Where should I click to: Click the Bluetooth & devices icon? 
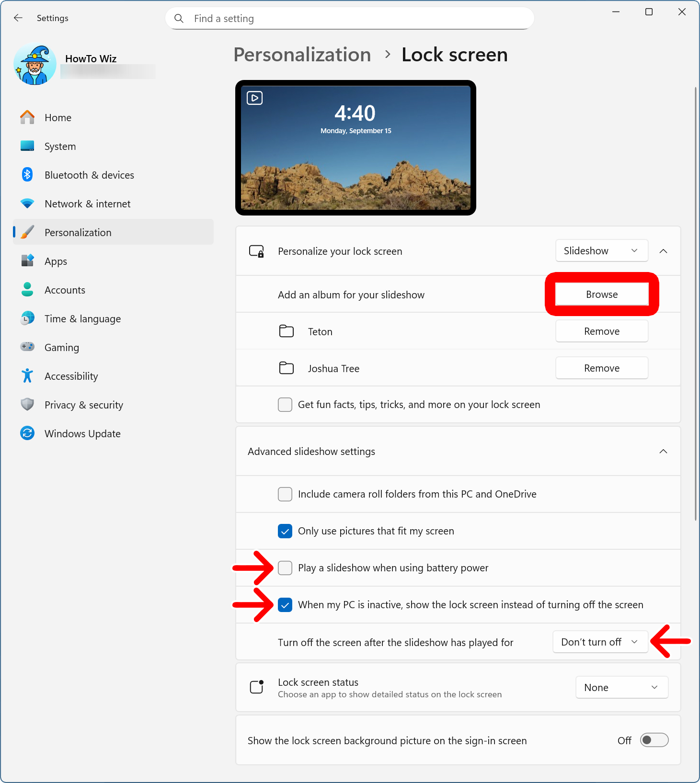point(27,175)
